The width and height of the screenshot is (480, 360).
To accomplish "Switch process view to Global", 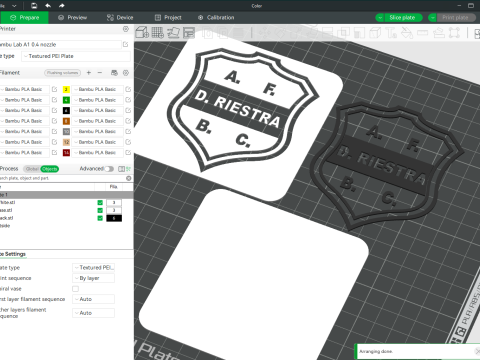I will click(32, 169).
